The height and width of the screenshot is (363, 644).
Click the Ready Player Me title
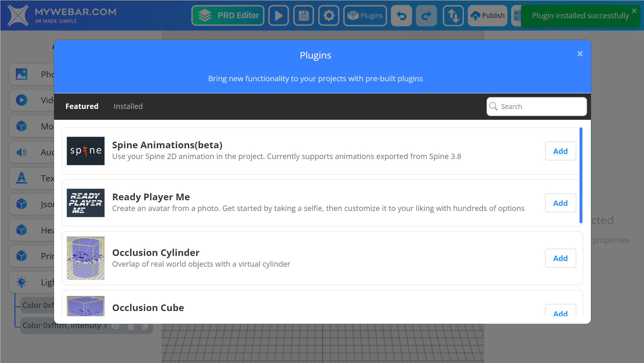click(151, 197)
